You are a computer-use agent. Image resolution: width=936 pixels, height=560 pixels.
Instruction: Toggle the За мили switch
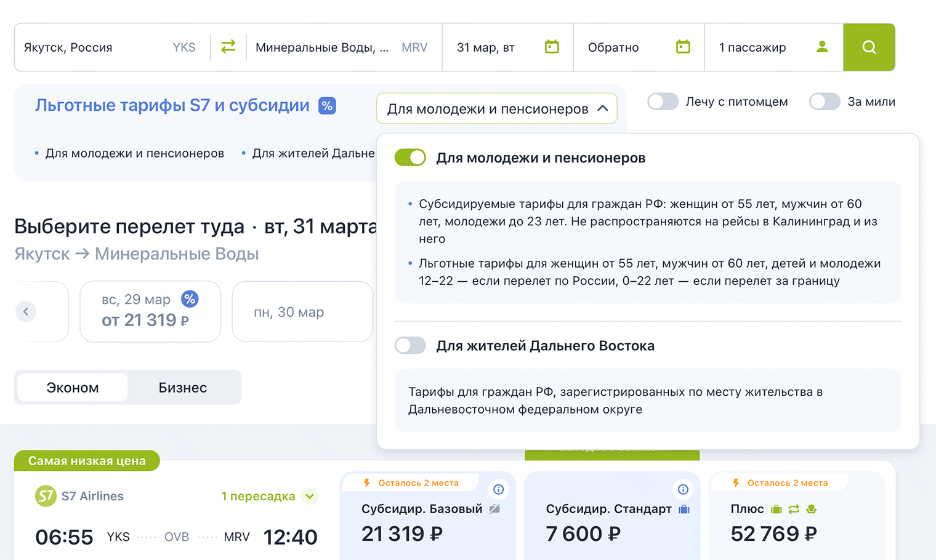click(x=825, y=102)
